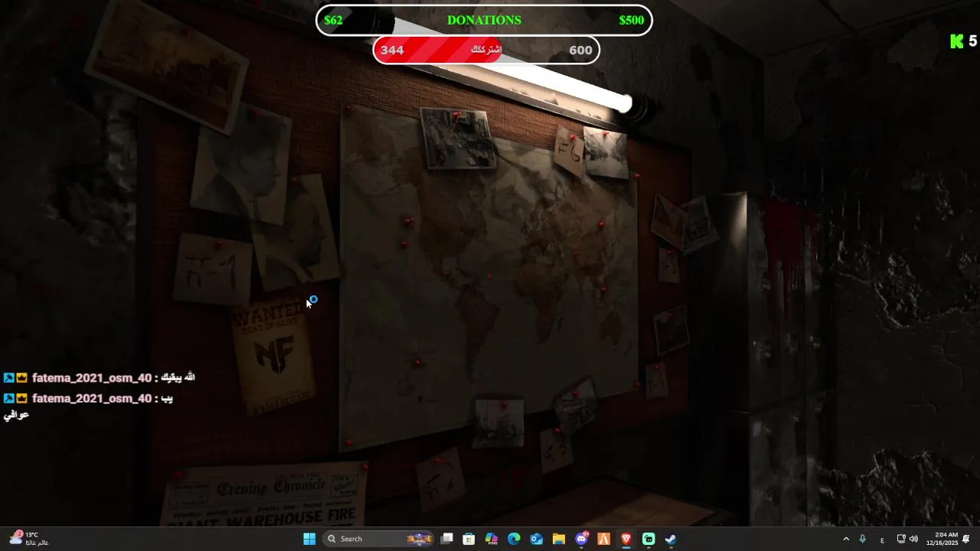This screenshot has width=980, height=551.
Task: Click the red subscriber progress bar at 344
Action: pyautogui.click(x=439, y=50)
